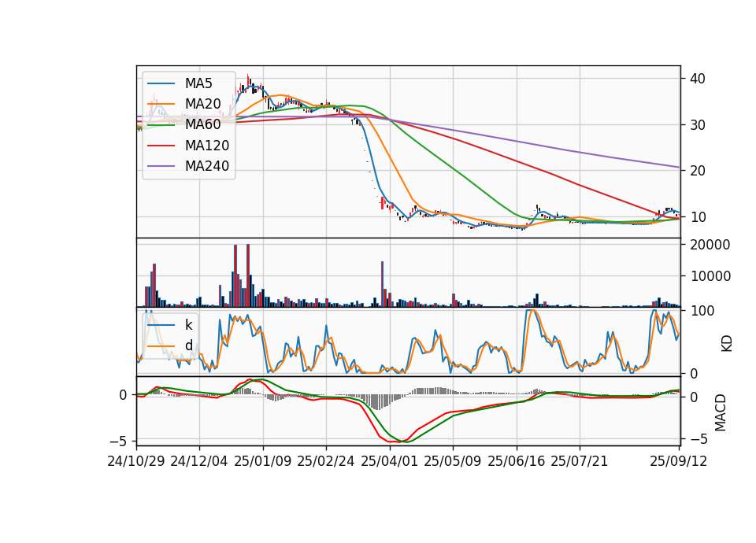
Task: Click the price axis value 30
Action: pyautogui.click(x=698, y=125)
